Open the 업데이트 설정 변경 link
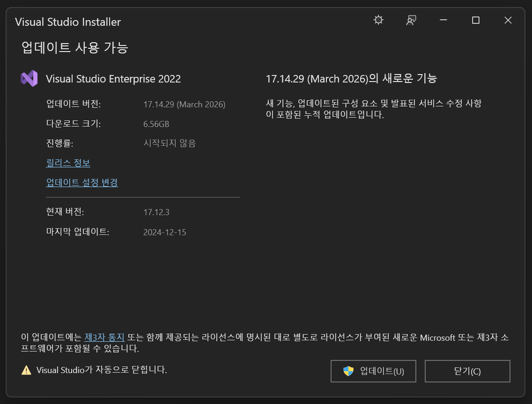This screenshot has width=532, height=404. pos(82,182)
